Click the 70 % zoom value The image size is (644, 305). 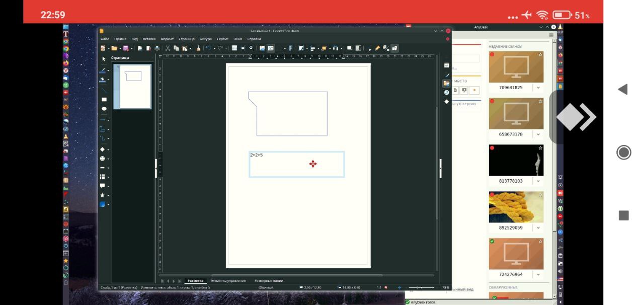click(x=446, y=287)
